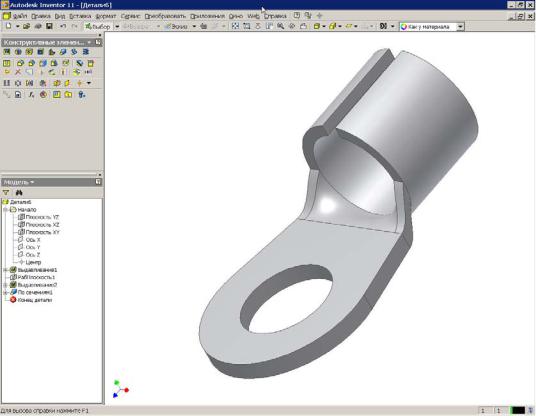The width and height of the screenshot is (536, 416).
Task: Click the Save diskette icon
Action: 49,26
